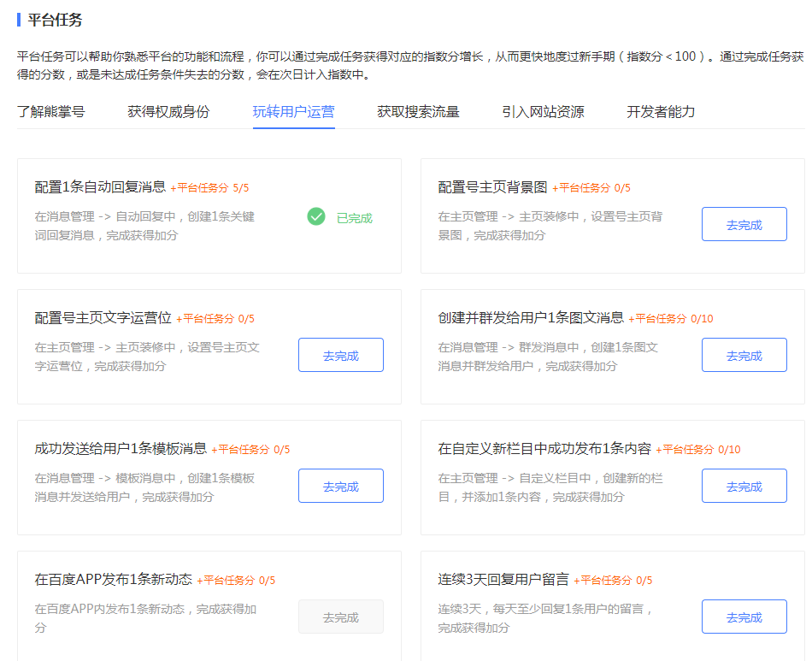This screenshot has width=812, height=661.
Task: Click 去完成 for 配置号主页背景图 task
Action: coord(744,223)
